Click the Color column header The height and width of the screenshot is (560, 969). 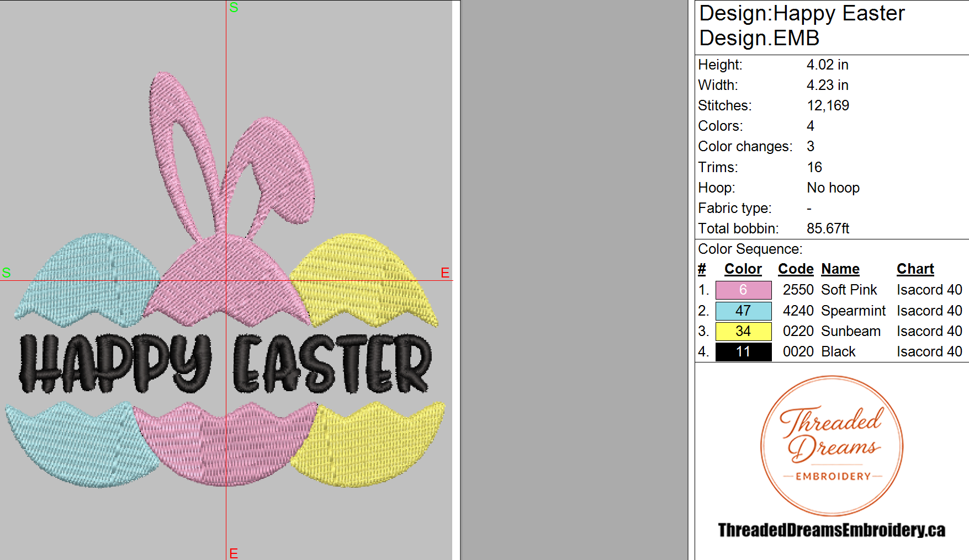click(x=743, y=269)
